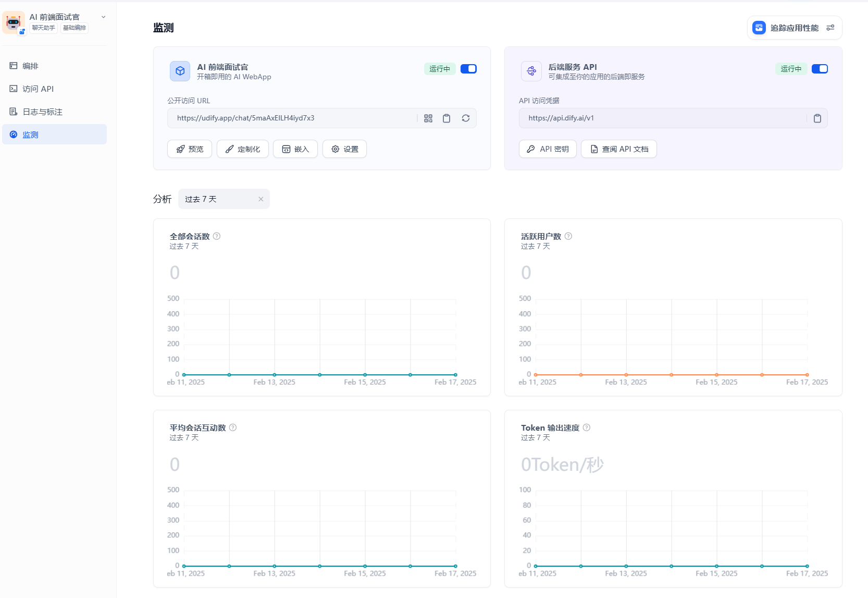This screenshot has height=598, width=868.
Task: Open 查阅 API 文档 link
Action: (x=619, y=149)
